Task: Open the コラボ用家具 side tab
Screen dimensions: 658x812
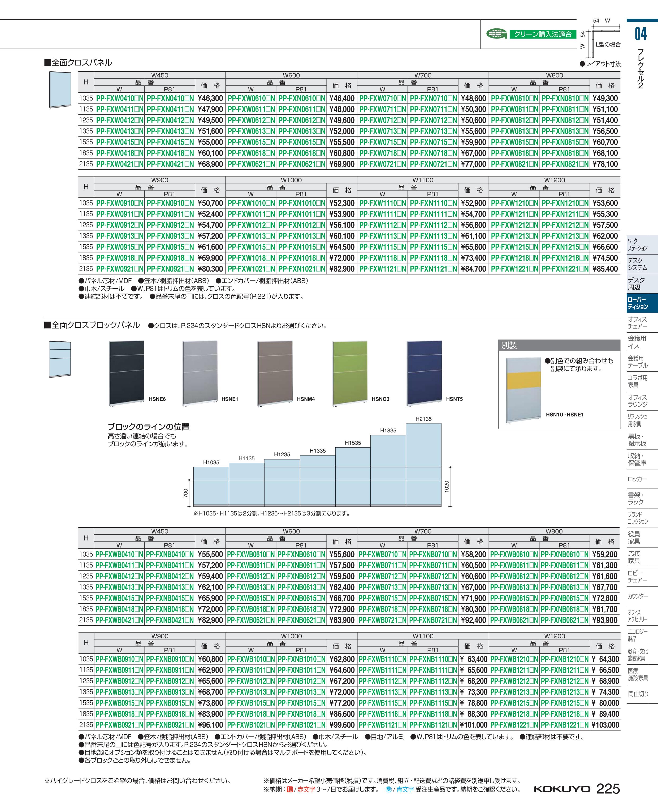Action: 642,381
